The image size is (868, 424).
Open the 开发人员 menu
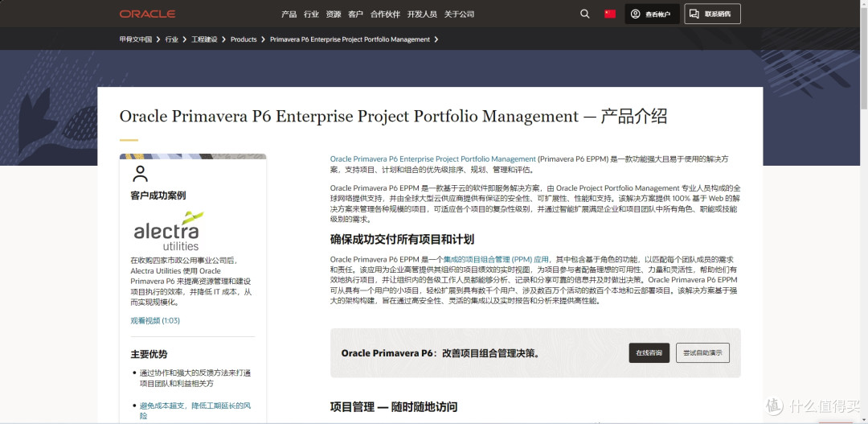422,14
